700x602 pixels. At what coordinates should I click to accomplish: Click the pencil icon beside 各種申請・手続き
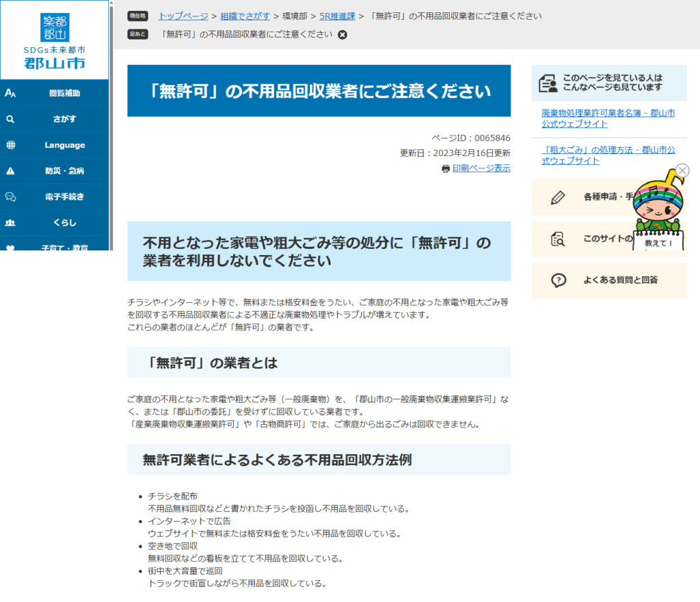pyautogui.click(x=558, y=197)
